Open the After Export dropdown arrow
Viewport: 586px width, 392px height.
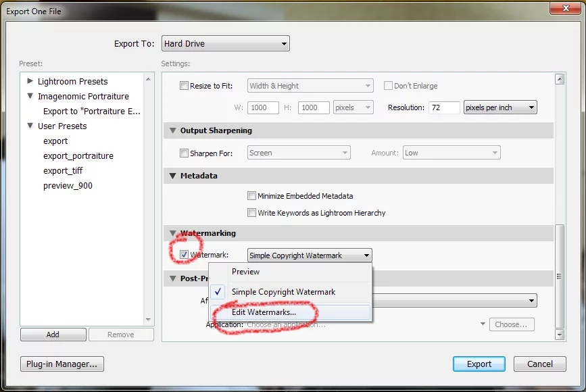pyautogui.click(x=531, y=301)
